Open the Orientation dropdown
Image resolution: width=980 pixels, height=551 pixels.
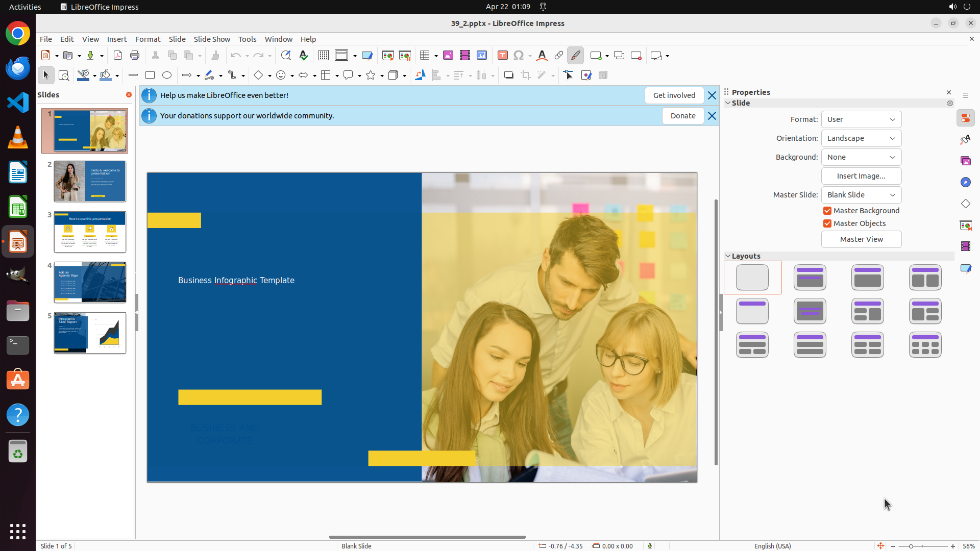861,138
